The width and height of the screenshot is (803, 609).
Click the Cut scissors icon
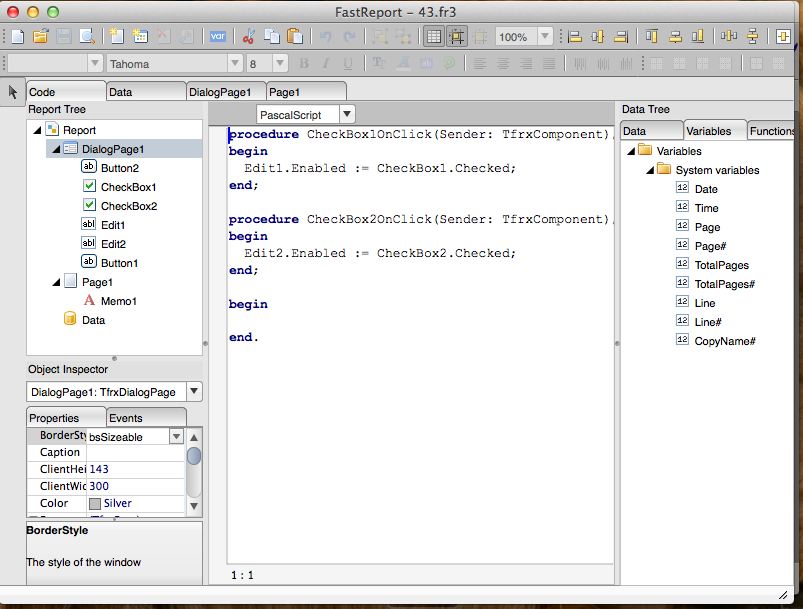(x=248, y=37)
